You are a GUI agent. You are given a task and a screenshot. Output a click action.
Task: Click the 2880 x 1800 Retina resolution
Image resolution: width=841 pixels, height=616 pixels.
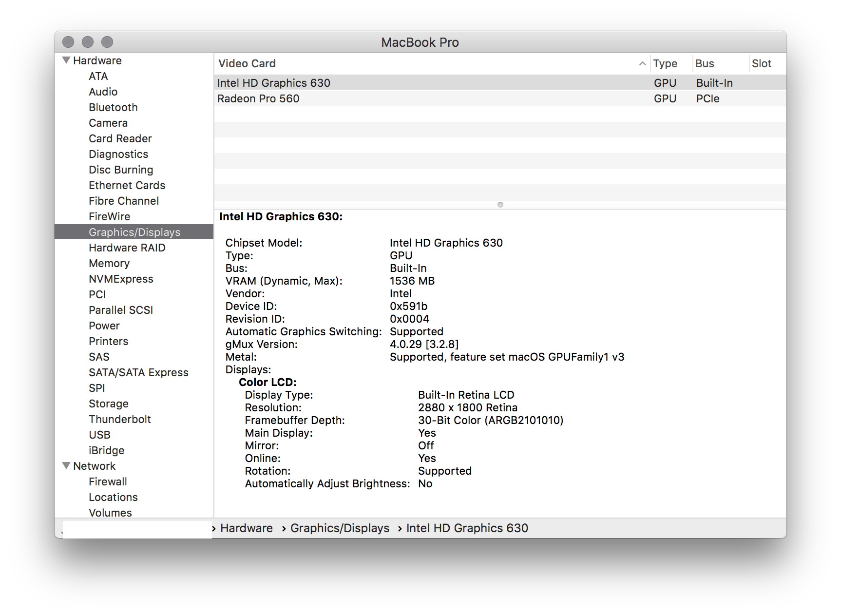coord(468,407)
